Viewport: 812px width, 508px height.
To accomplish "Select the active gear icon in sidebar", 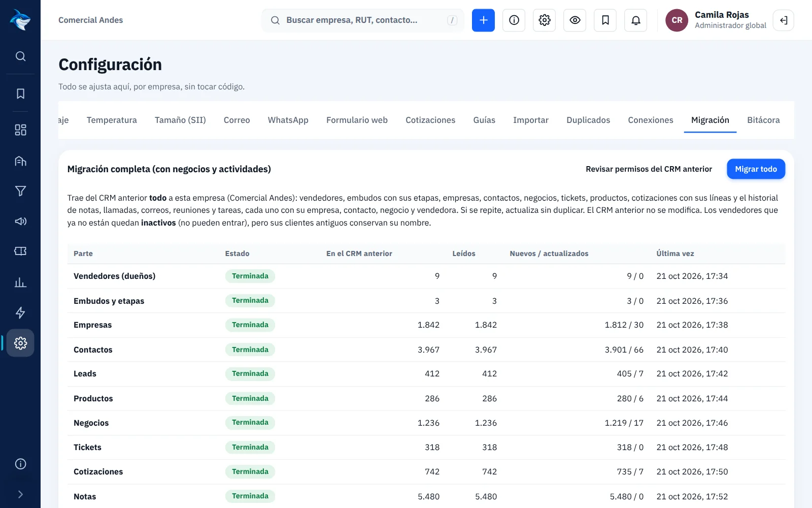I will click(20, 343).
